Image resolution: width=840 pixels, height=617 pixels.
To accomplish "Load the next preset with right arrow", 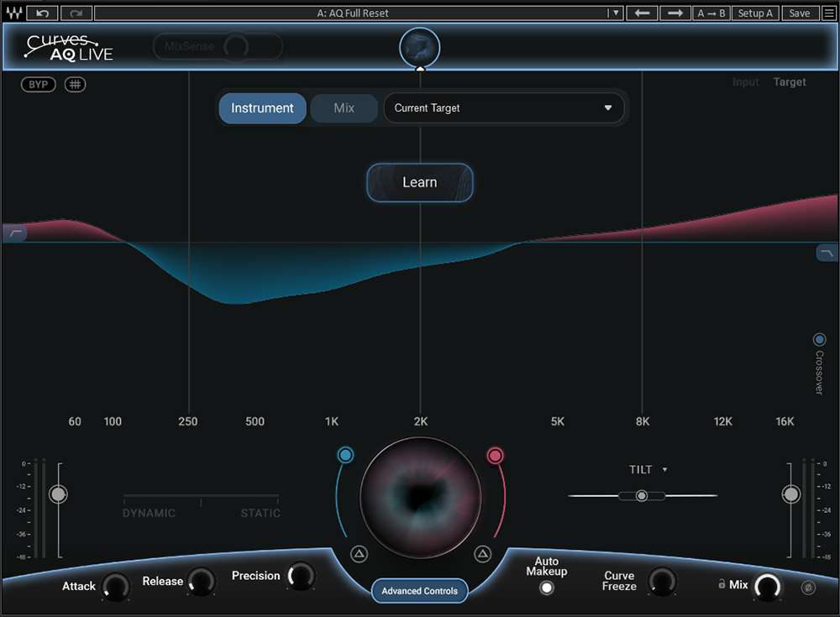I will 675,13.
